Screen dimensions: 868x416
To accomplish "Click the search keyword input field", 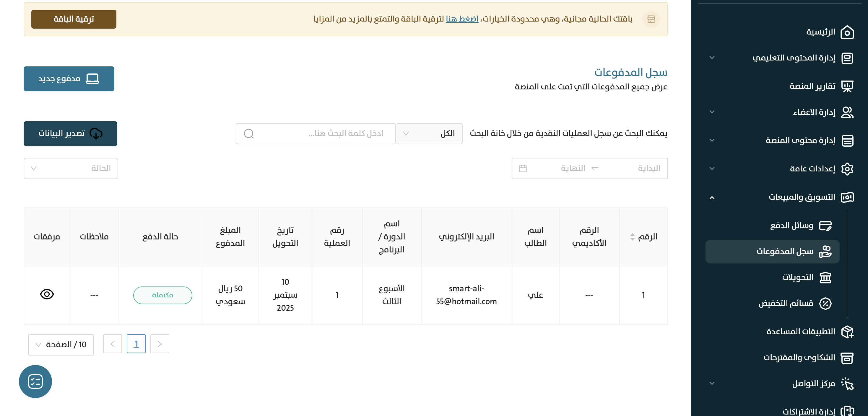I will click(324, 134).
